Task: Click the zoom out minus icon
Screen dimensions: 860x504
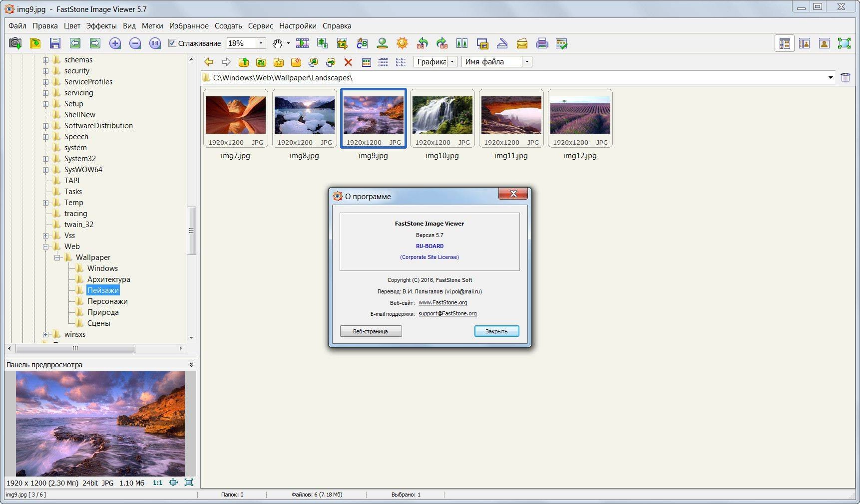Action: (135, 43)
